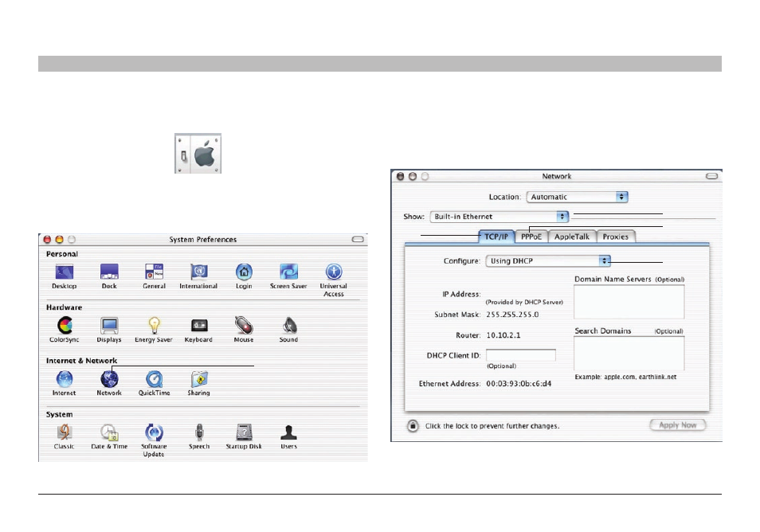Open QuickTime preferences
This screenshot has width=760, height=532.
pos(154,379)
